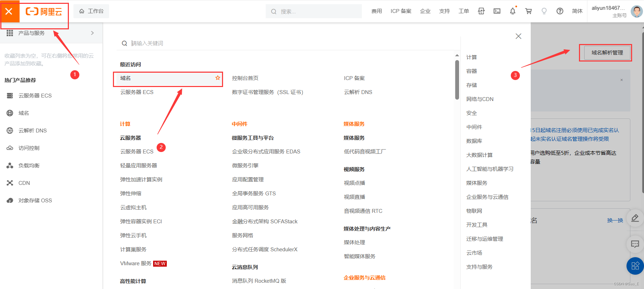Jump to 计算 category in right index
The width and height of the screenshot is (644, 289).
click(x=472, y=57)
